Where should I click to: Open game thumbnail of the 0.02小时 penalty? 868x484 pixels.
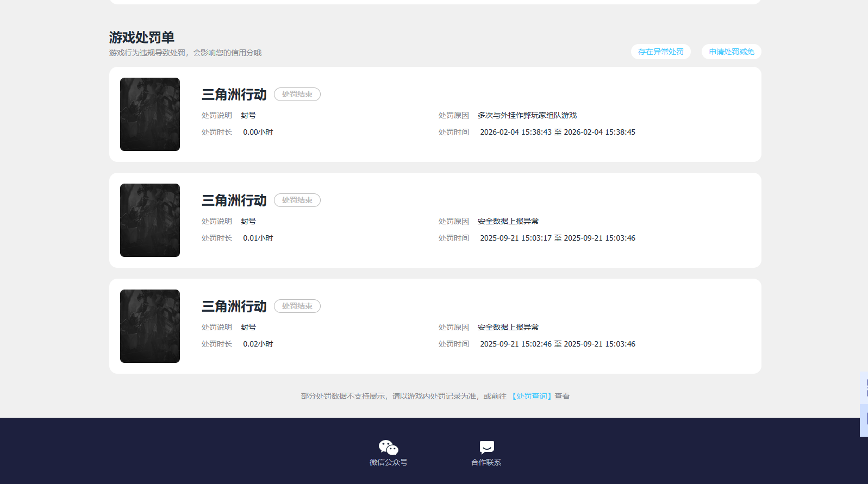click(150, 326)
